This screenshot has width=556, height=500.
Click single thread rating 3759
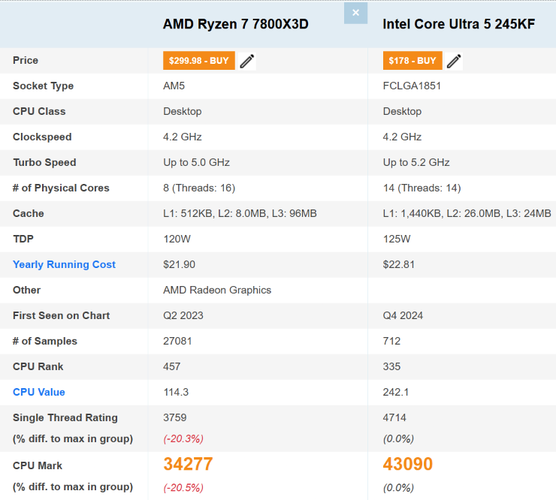[x=175, y=418]
